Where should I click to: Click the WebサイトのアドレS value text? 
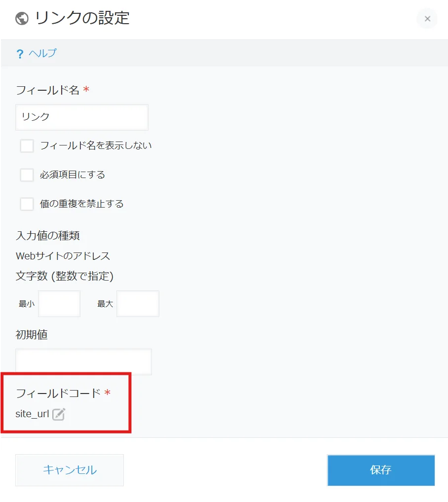(63, 256)
